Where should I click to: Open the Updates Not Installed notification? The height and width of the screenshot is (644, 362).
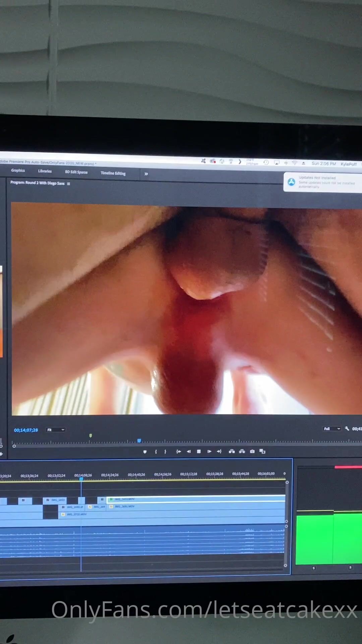coord(322,182)
